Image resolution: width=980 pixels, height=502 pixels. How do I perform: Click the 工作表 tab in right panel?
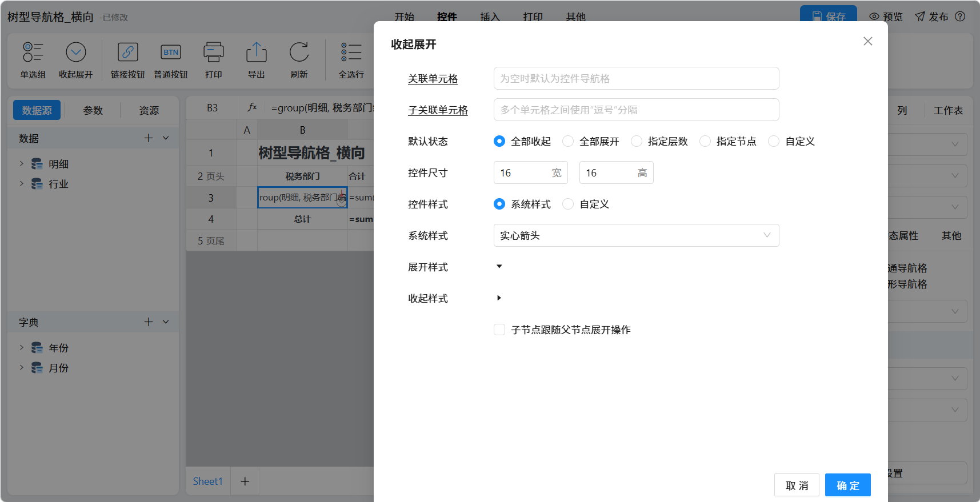pos(948,110)
